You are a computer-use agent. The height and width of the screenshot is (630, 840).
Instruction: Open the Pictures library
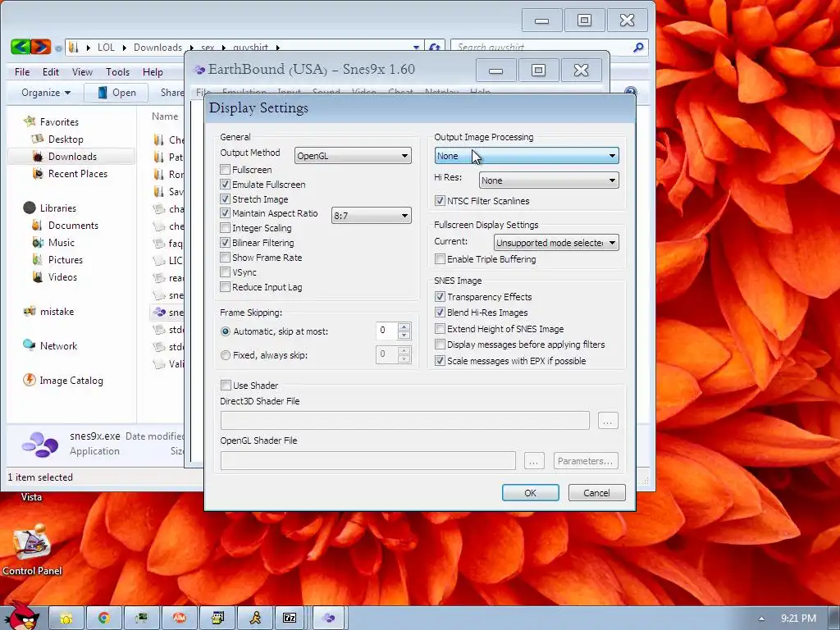coord(66,260)
